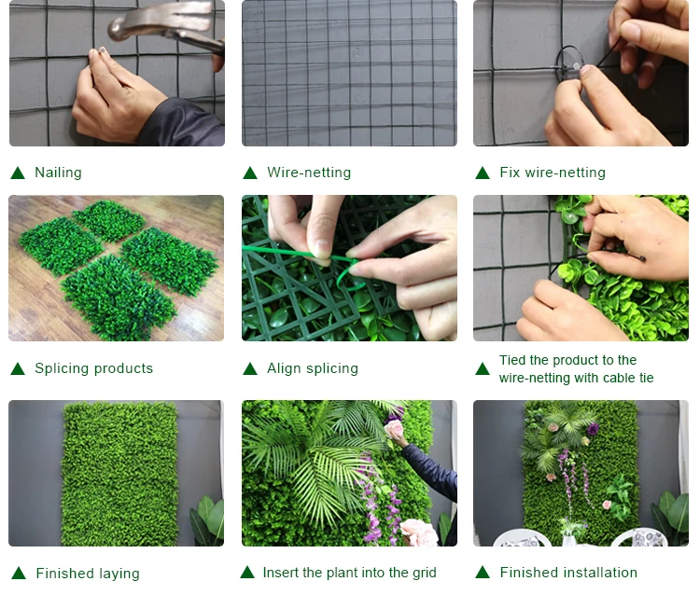Screen dimensions: 700x595
Task: Select the Fix wire-netting photo
Action: tap(581, 73)
